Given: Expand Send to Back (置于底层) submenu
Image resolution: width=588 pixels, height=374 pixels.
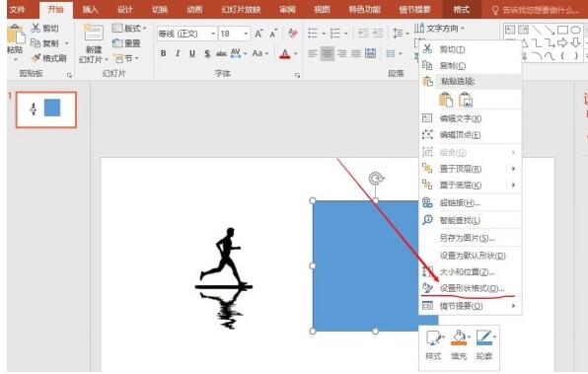Looking at the screenshot, I should (x=471, y=185).
